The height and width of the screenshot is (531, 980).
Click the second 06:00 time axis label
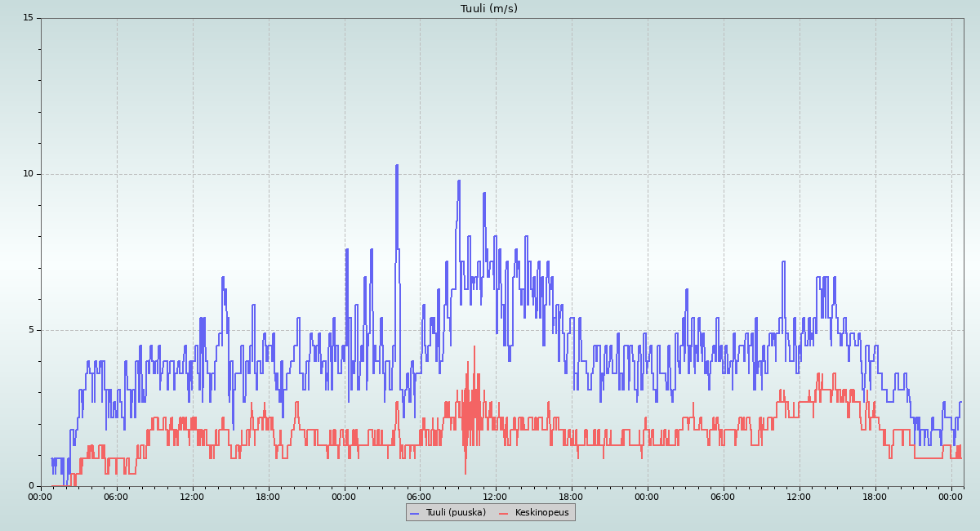pyautogui.click(x=420, y=497)
